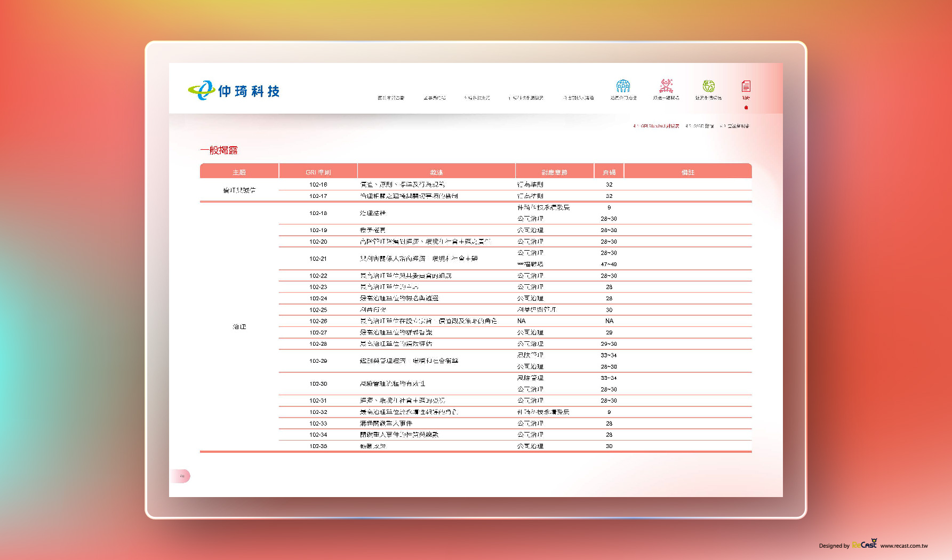
Task: Click the GRI 準則 column header
Action: pos(318,172)
